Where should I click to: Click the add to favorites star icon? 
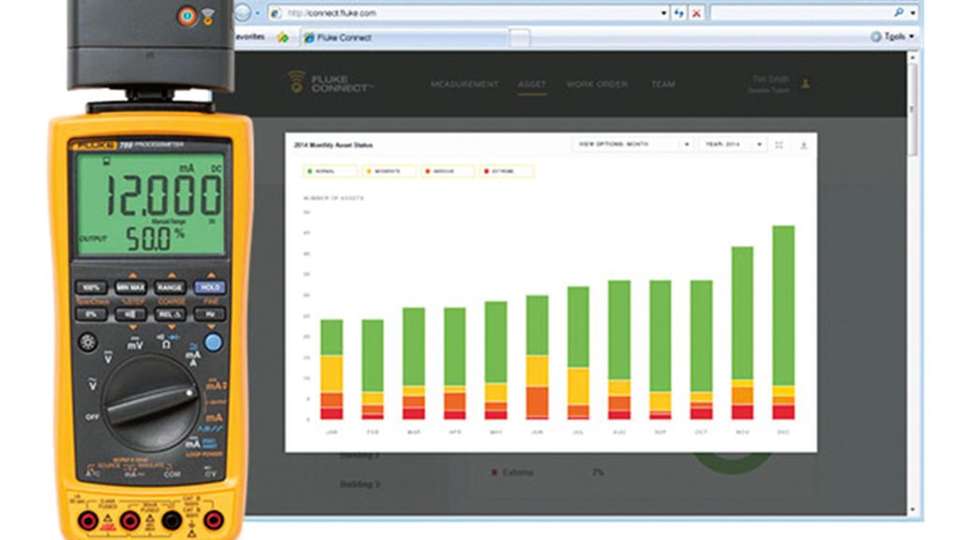pos(282,38)
